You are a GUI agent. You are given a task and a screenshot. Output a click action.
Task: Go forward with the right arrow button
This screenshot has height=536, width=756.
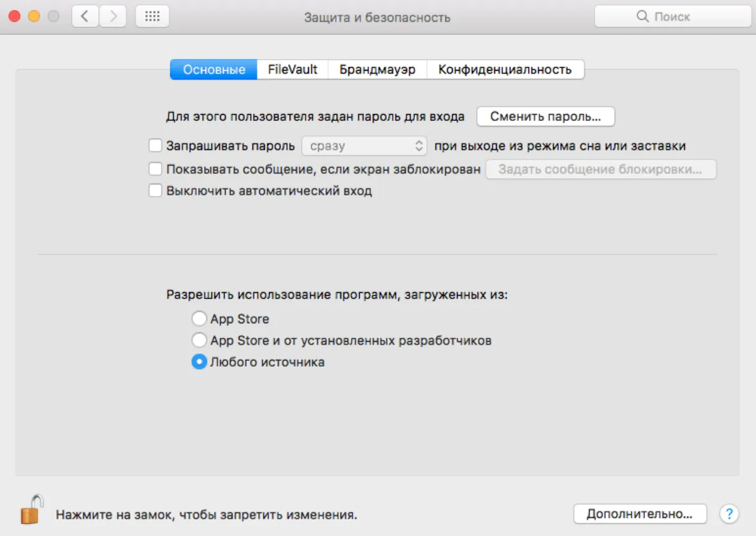[113, 17]
